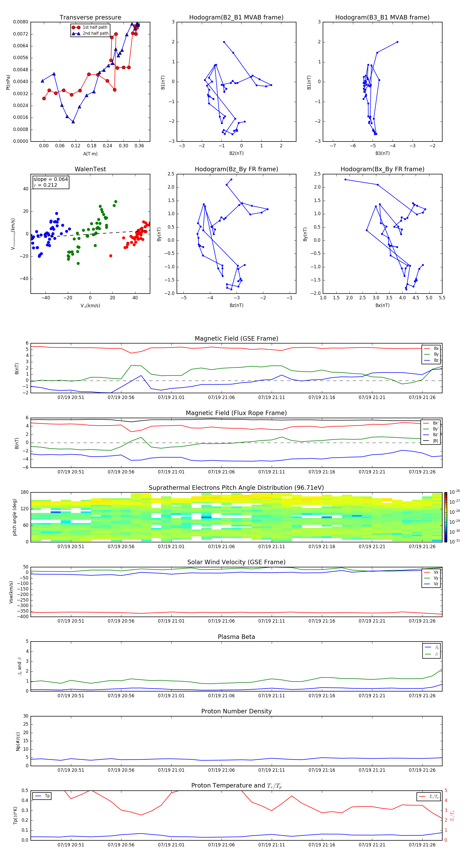Select the "Hodogram(Bz_By FR frame)" title
The width and height of the screenshot is (473, 868).
point(236,169)
